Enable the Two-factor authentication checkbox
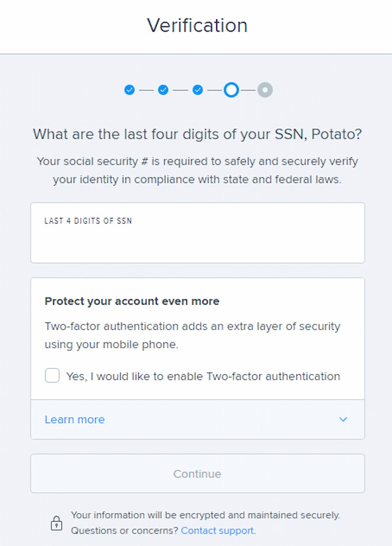Viewport: 392px width, 546px height. pyautogui.click(x=52, y=376)
